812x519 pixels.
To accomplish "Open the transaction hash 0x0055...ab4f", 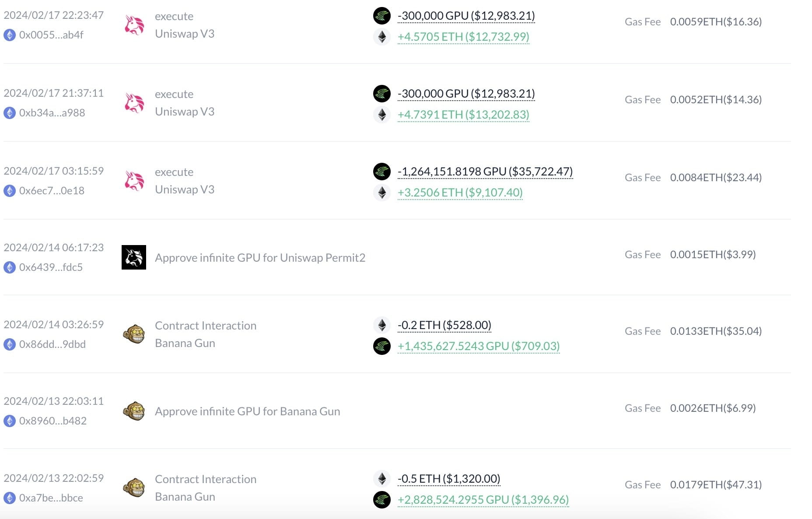I will (x=53, y=35).
